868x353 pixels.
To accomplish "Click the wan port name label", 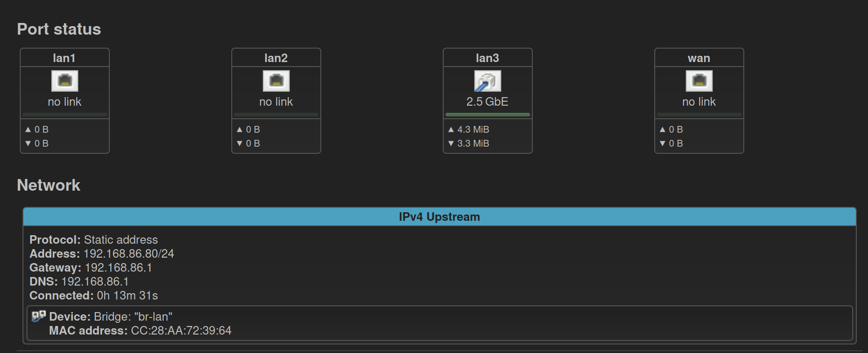I will coord(699,58).
